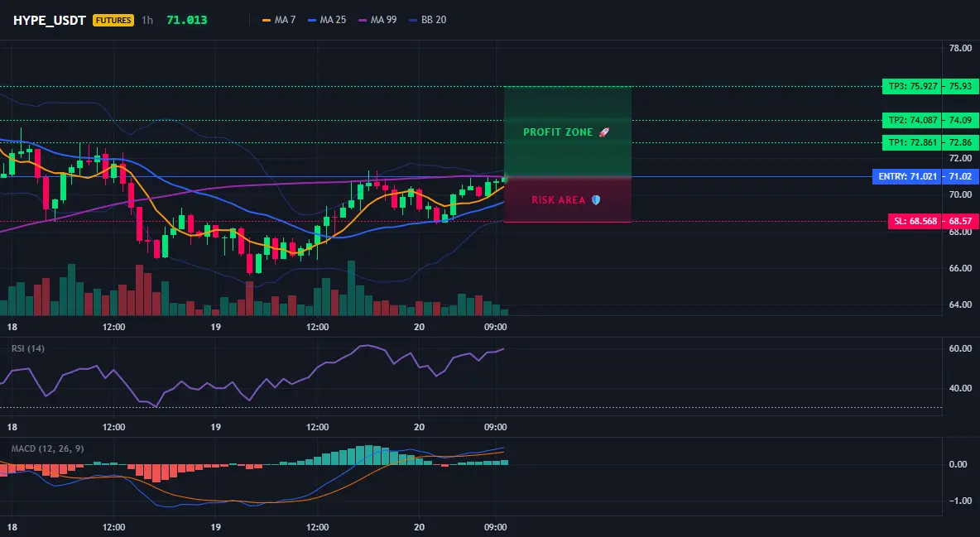Click 68.57 tag right of SL
The height and width of the screenshot is (537, 980).
click(960, 221)
